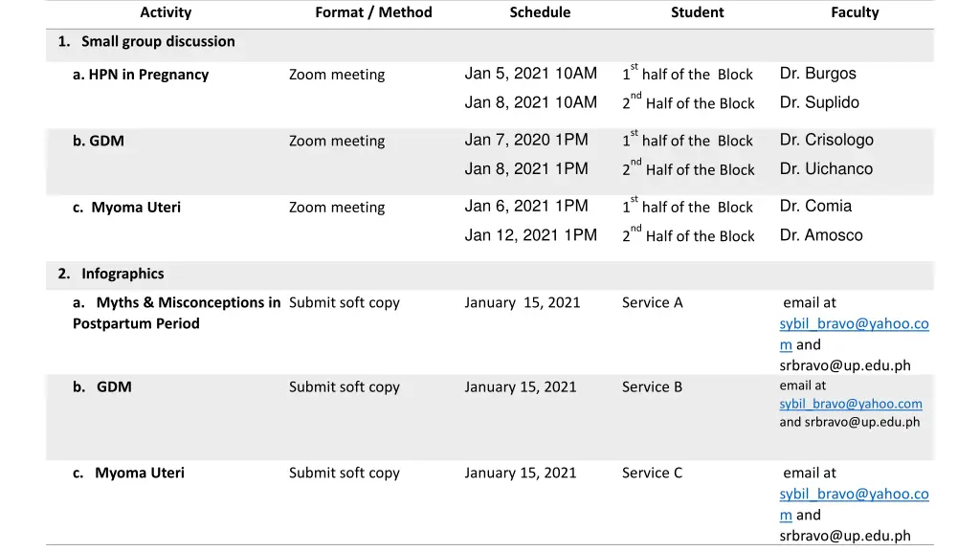Click the Jan 12, 2021 1PM schedule entry

click(530, 235)
